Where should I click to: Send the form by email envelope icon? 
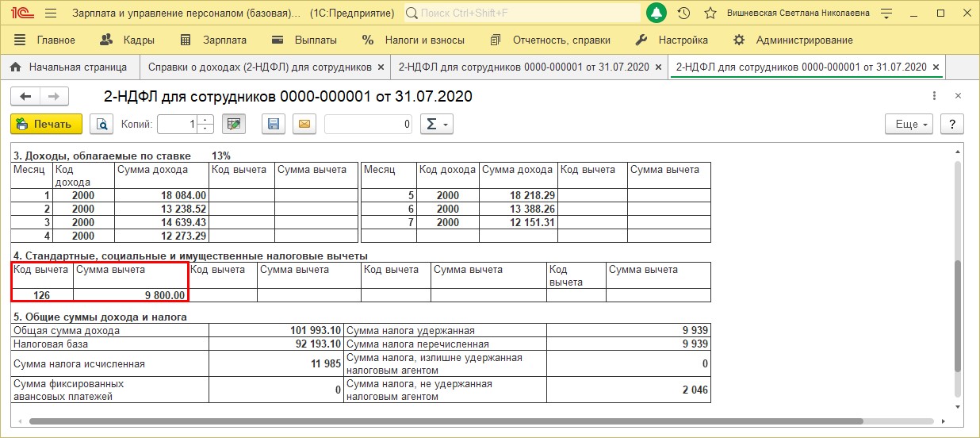pyautogui.click(x=303, y=124)
